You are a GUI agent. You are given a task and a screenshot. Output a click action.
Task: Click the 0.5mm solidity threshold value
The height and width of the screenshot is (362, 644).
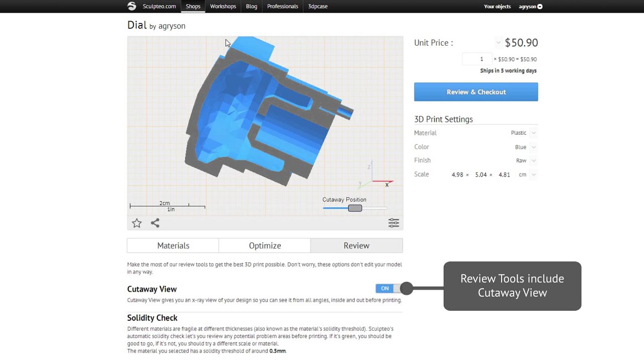pos(277,351)
